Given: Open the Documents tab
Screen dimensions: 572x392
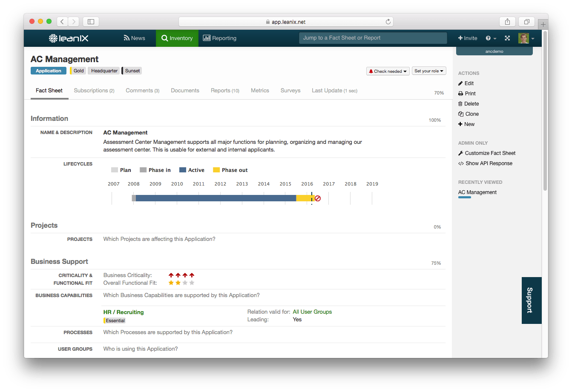Looking at the screenshot, I should coord(185,91).
